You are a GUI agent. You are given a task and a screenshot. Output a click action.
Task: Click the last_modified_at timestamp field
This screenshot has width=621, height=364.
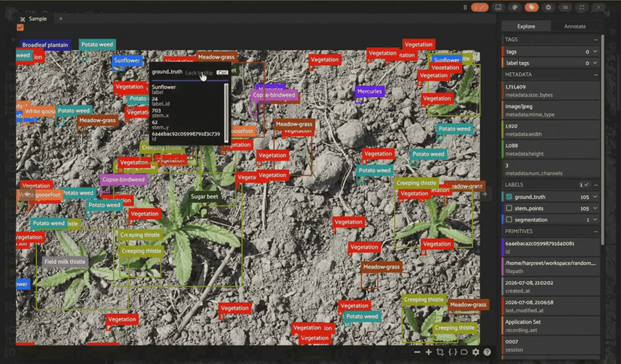click(x=551, y=306)
